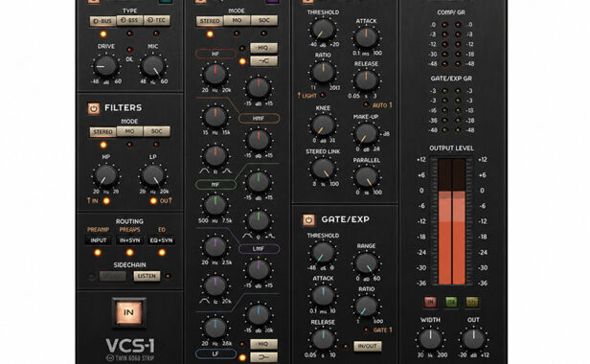Enable HIQ next to the LF band

(x=263, y=344)
